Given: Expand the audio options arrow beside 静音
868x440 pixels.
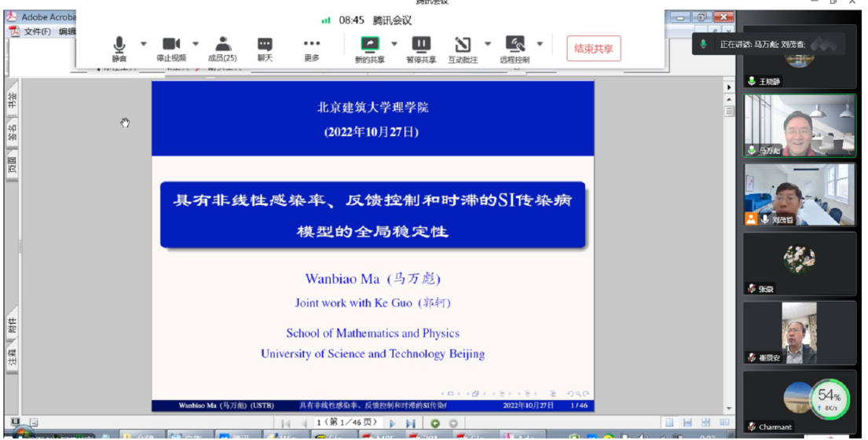Looking at the screenshot, I should click(x=144, y=44).
